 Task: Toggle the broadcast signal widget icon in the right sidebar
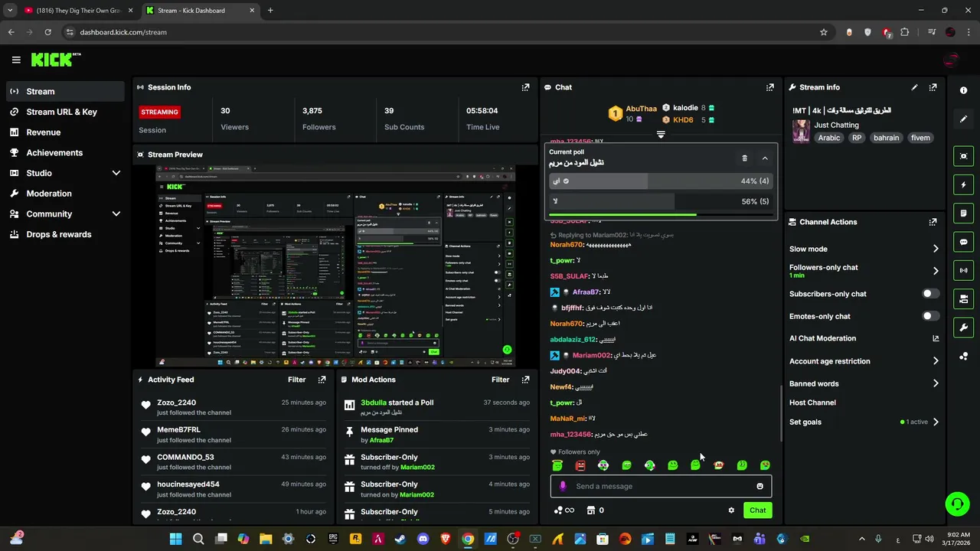coord(963,270)
